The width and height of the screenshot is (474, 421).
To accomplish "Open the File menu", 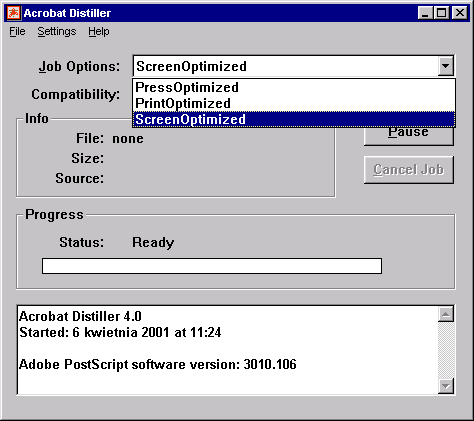I will coord(17,32).
